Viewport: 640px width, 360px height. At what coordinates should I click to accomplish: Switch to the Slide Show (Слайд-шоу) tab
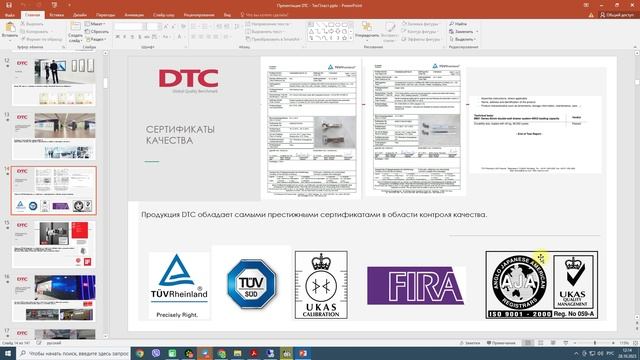[164, 15]
